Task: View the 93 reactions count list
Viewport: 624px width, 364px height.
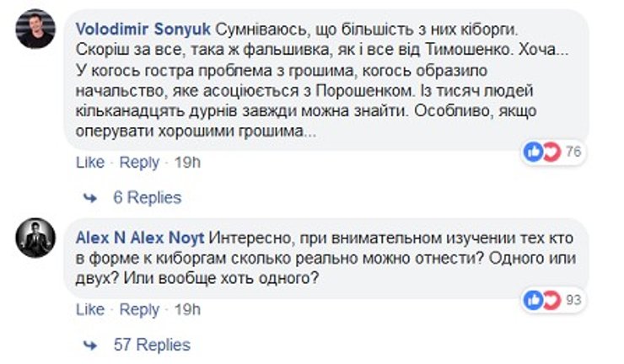Action: pyautogui.click(x=574, y=299)
